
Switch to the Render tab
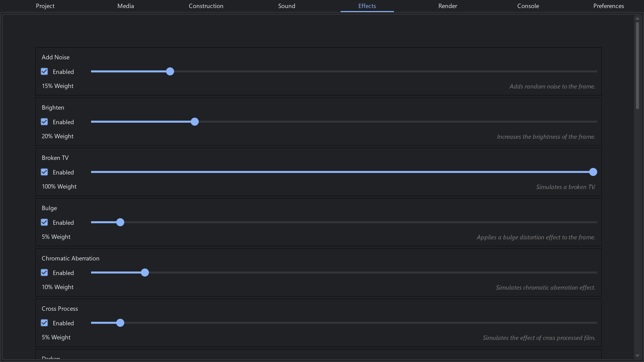point(447,6)
